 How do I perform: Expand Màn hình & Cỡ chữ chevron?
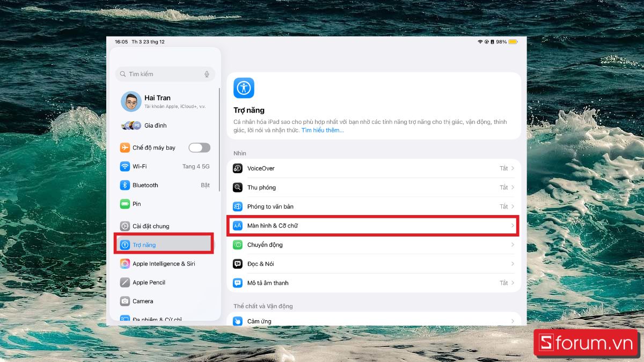[x=513, y=226]
